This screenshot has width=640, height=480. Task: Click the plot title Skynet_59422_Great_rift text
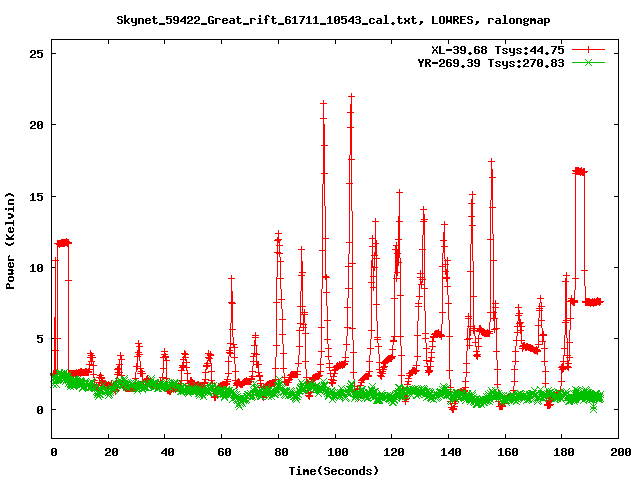(333, 20)
